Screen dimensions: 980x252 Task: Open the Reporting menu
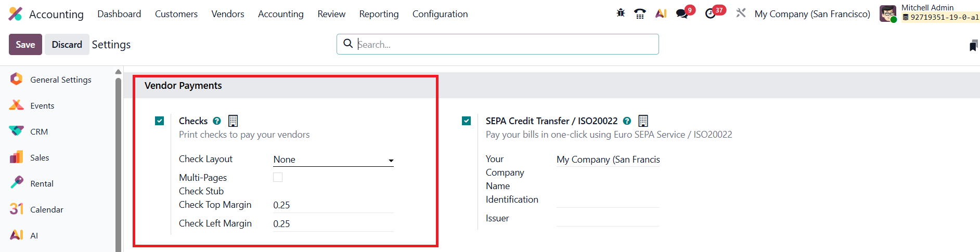pyautogui.click(x=379, y=14)
